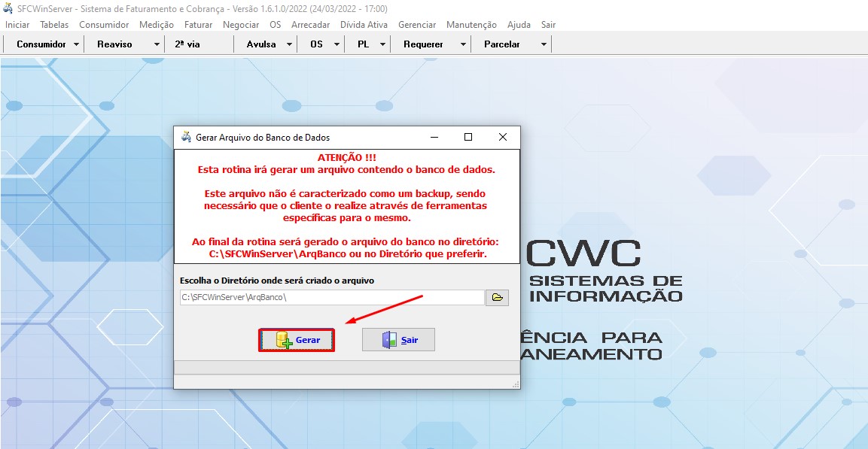Click the 2ª via toolbar button
This screenshot has height=449, width=868.
coord(187,44)
